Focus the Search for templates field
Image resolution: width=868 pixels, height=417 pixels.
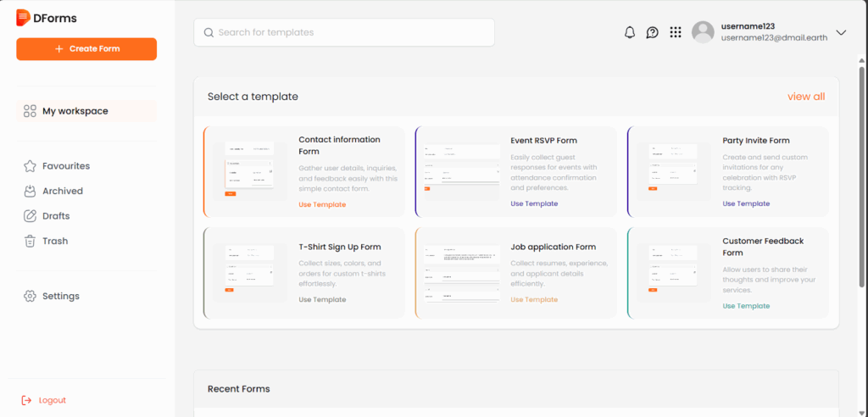click(x=344, y=33)
